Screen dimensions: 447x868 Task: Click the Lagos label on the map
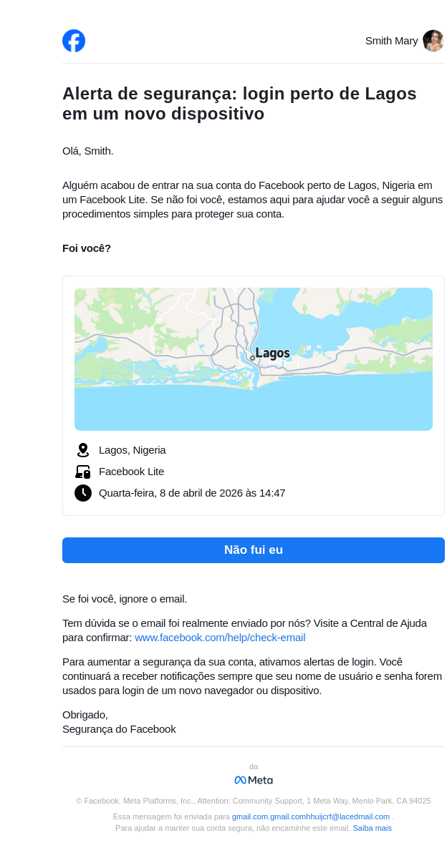272,353
